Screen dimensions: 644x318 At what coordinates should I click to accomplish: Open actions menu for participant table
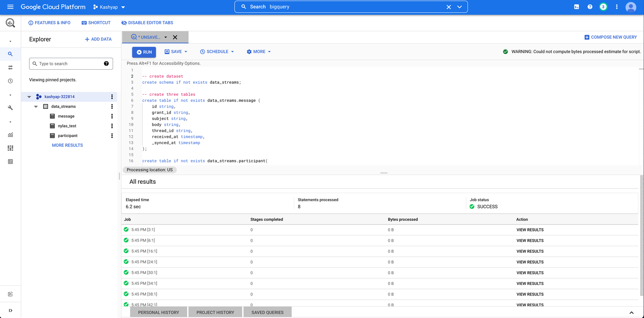click(112, 136)
